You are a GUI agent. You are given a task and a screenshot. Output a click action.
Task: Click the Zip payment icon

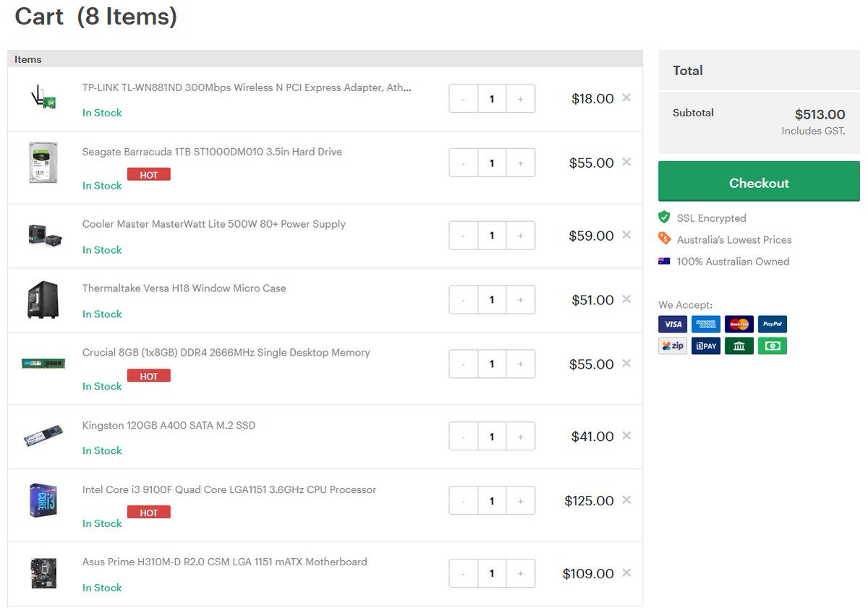pyautogui.click(x=673, y=346)
